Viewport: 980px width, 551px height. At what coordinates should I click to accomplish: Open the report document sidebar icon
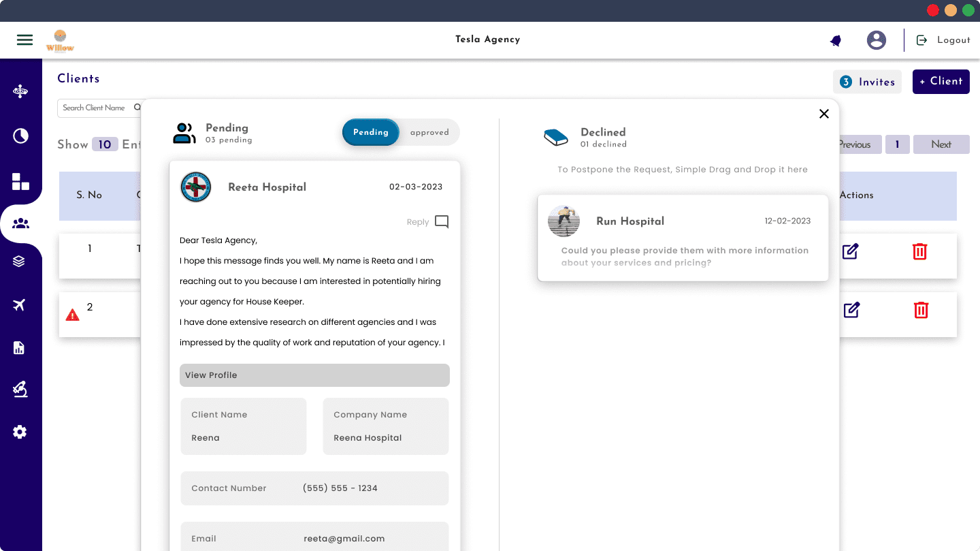[x=19, y=348]
